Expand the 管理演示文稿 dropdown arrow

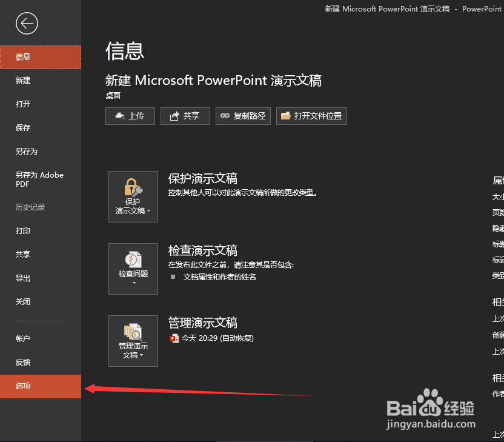pos(141,355)
